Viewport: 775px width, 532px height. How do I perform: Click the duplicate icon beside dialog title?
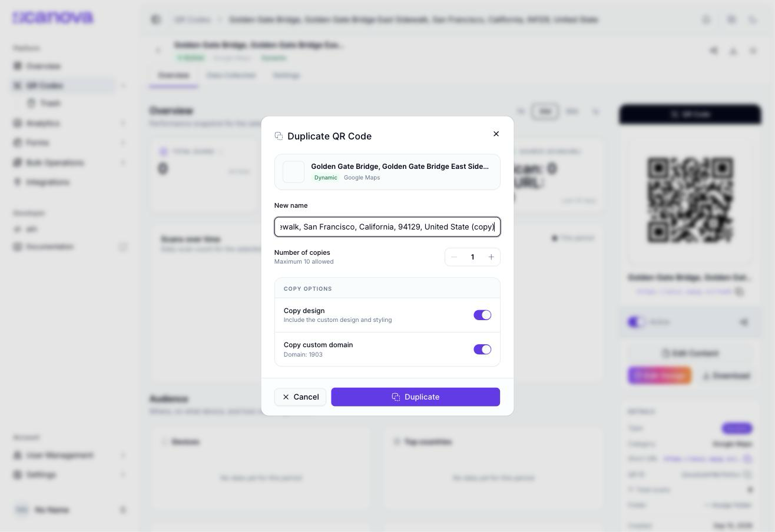279,137
